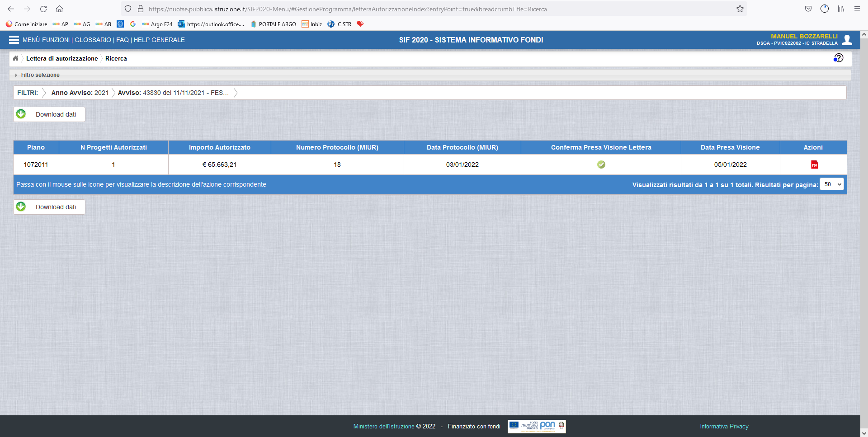This screenshot has height=437, width=868.
Task: Open the help question mark icon
Action: [838, 58]
